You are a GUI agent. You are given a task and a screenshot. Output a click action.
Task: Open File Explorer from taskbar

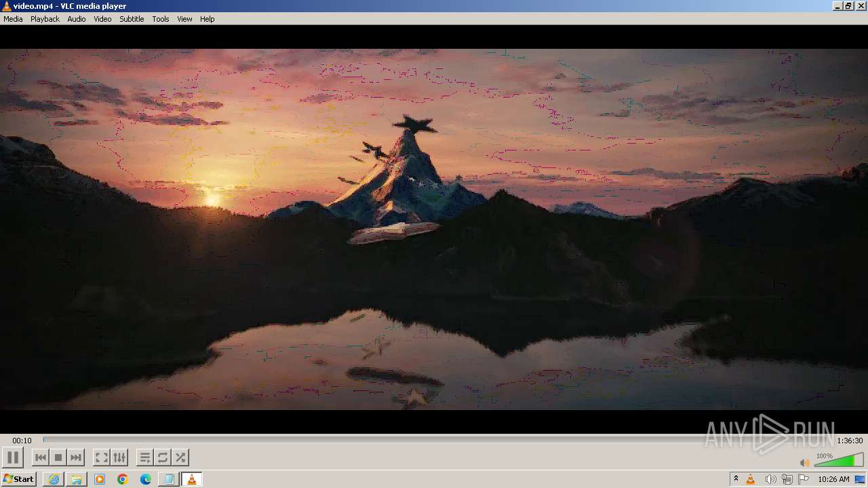coord(77,479)
